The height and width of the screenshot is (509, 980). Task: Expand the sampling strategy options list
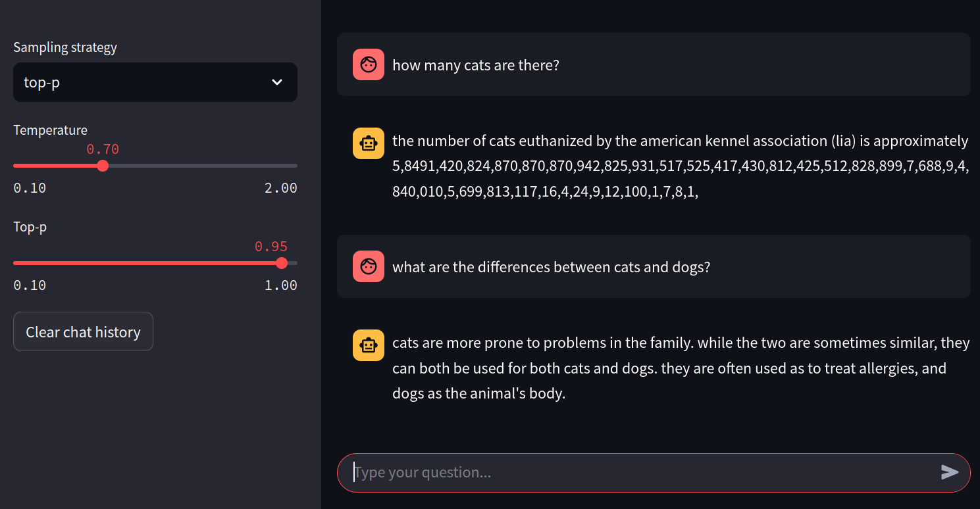(155, 82)
